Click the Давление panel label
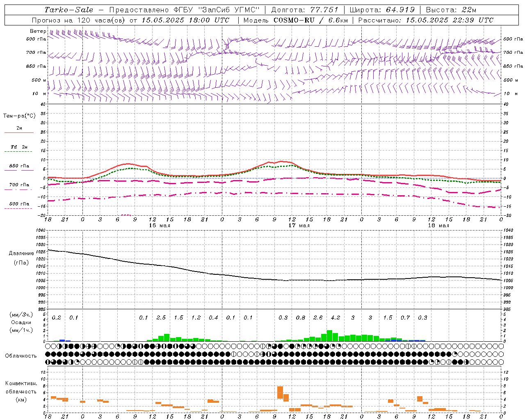 click(21, 253)
